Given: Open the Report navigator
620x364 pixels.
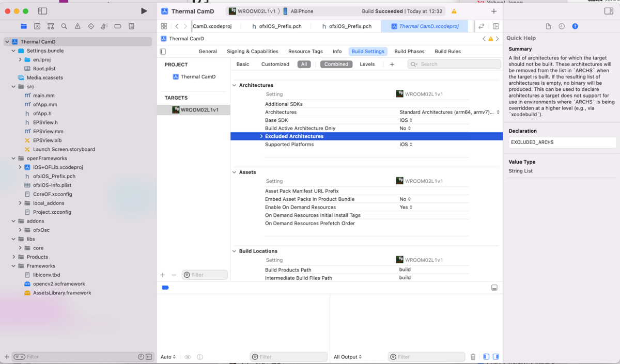Looking at the screenshot, I should point(131,26).
